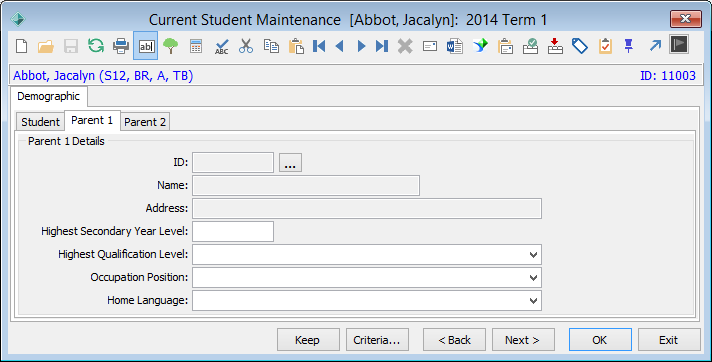Click the Highest Secondary Year Level field
712x362 pixels.
233,232
